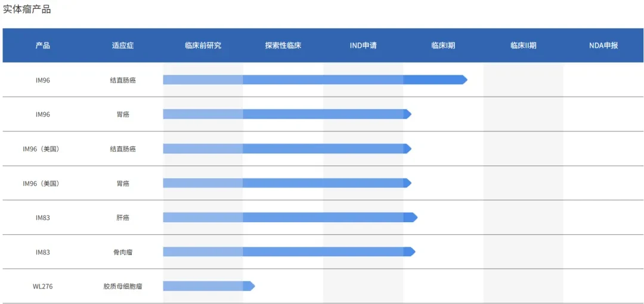Select the 临床I期 column header

coord(443,45)
